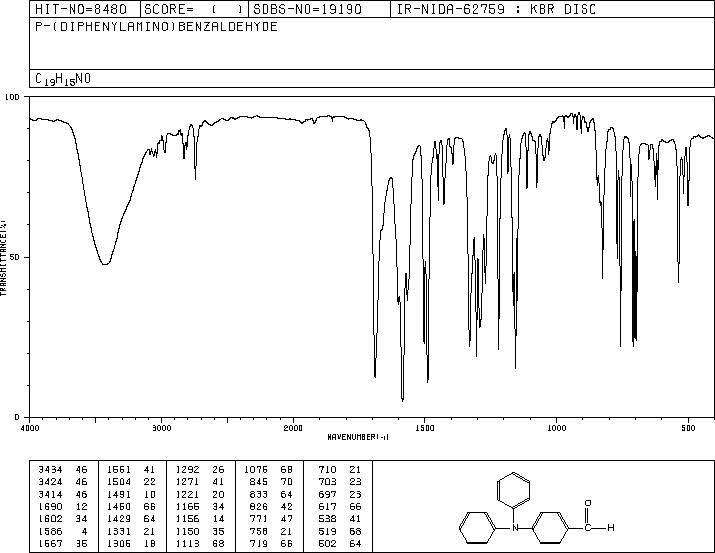Click the 100 tick label on y-axis
Screen dimensions: 715x553
[12, 97]
